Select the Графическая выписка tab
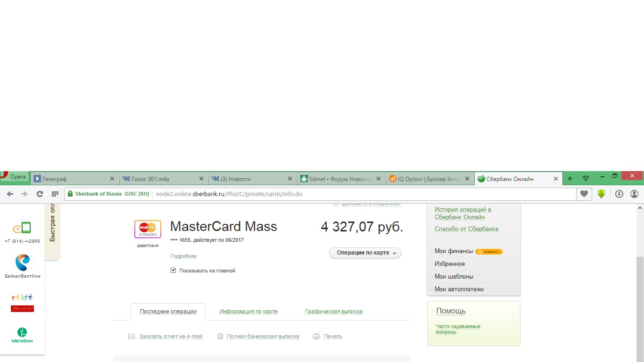Image resolution: width=644 pixels, height=362 pixels. click(x=334, y=312)
